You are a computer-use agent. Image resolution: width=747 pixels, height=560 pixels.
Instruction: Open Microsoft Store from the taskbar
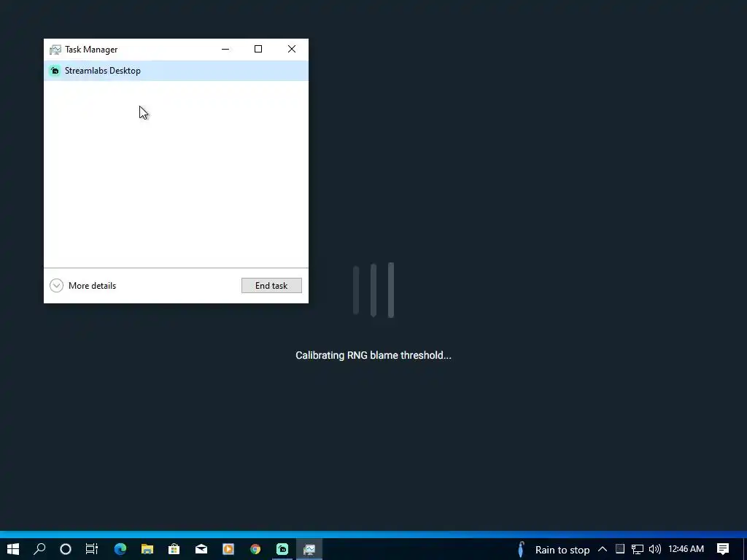tap(174, 549)
